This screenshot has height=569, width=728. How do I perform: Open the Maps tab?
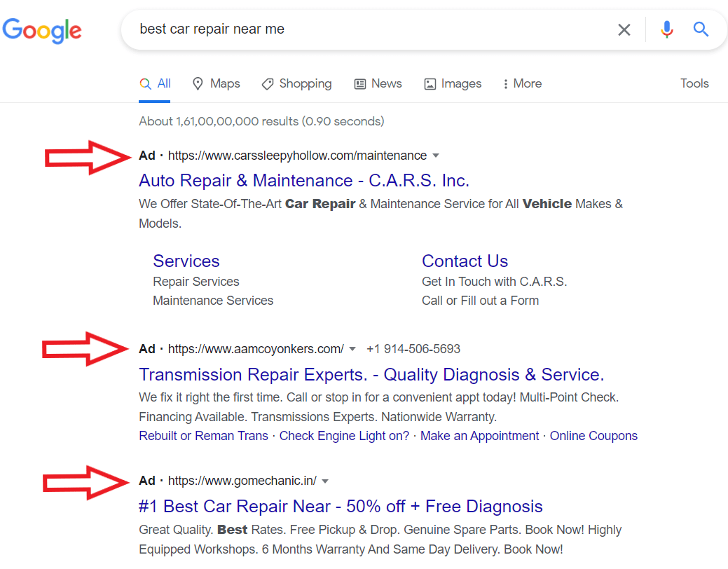[216, 83]
